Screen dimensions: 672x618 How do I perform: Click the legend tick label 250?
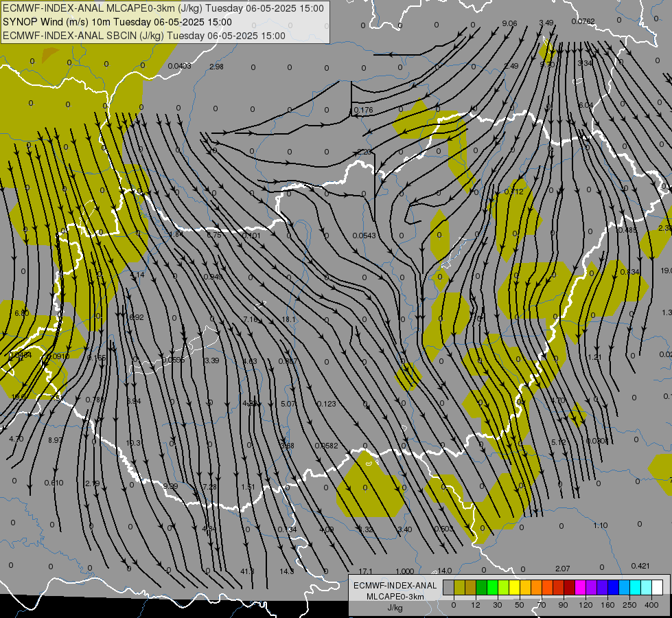click(x=629, y=605)
